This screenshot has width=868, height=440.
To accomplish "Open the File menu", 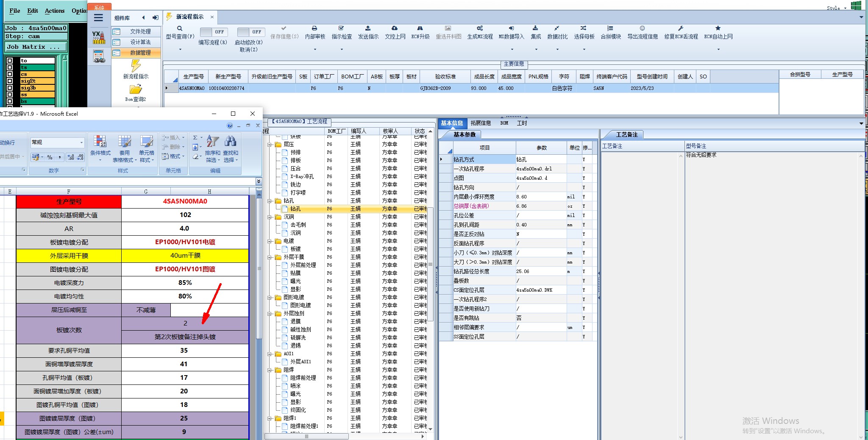I will (x=15, y=11).
